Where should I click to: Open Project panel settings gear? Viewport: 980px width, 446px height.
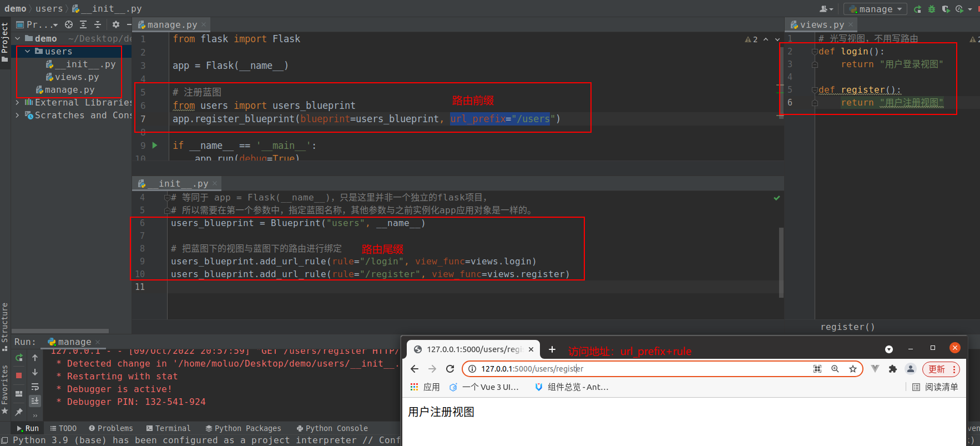pyautogui.click(x=115, y=24)
